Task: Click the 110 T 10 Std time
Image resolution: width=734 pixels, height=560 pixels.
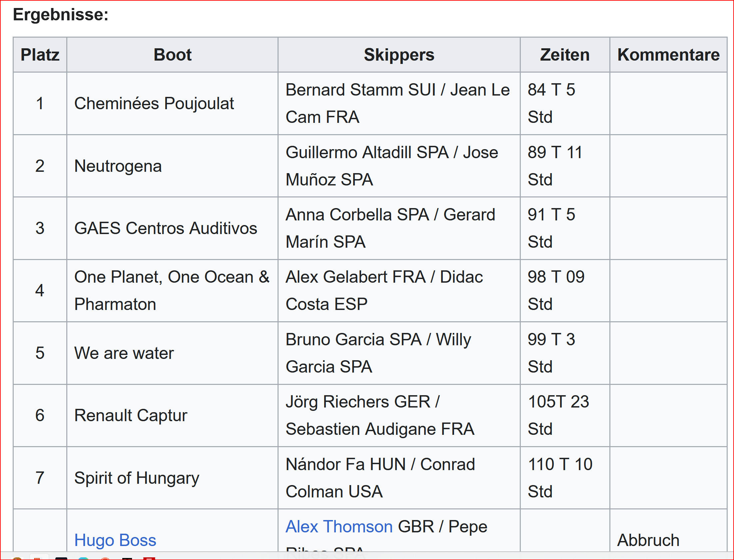Action: click(560, 478)
